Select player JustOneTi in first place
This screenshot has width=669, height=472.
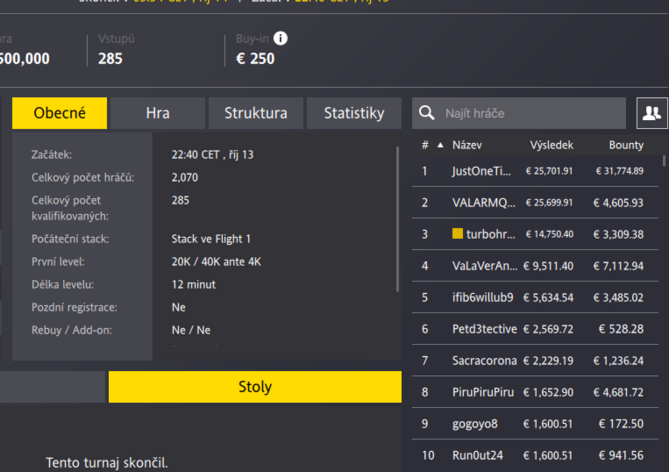(x=483, y=171)
